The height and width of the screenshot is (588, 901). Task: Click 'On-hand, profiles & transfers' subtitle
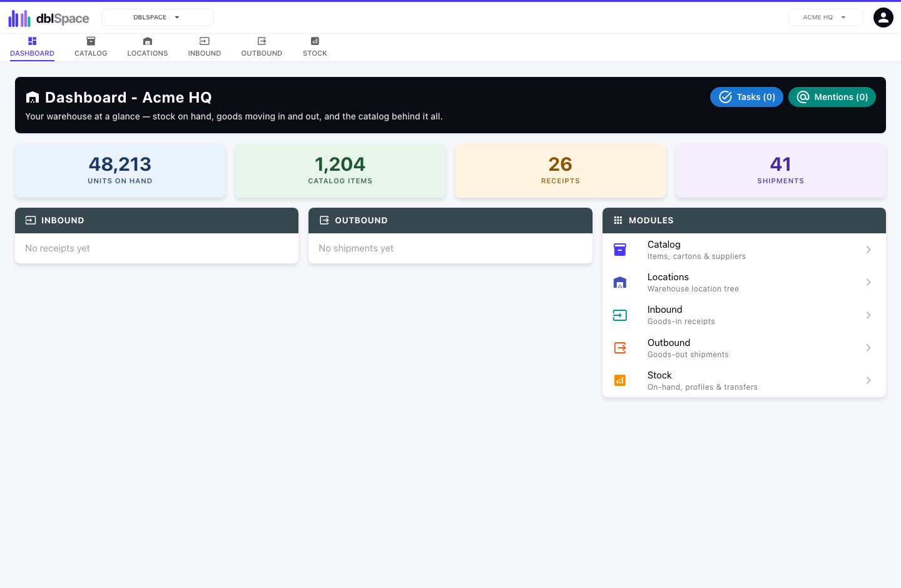703,387
